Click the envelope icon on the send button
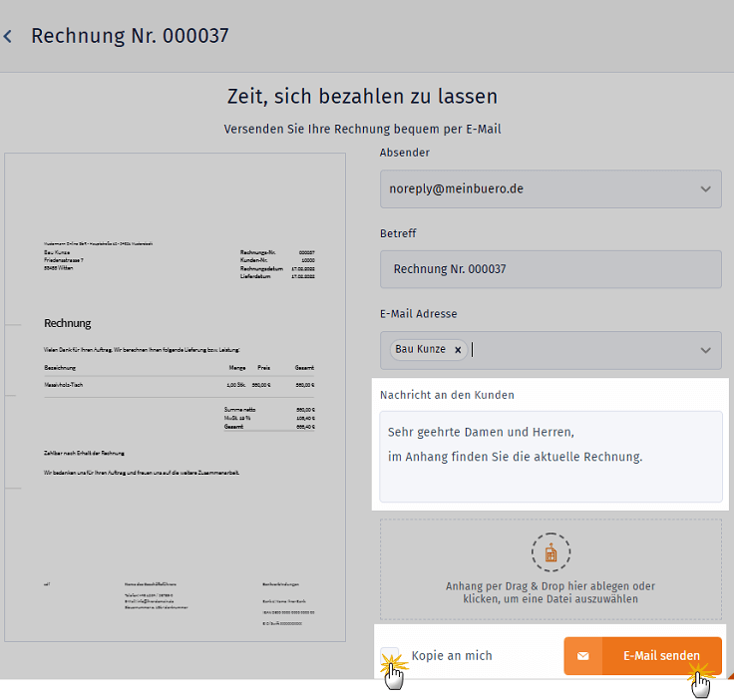The height and width of the screenshot is (700, 734). [x=583, y=656]
